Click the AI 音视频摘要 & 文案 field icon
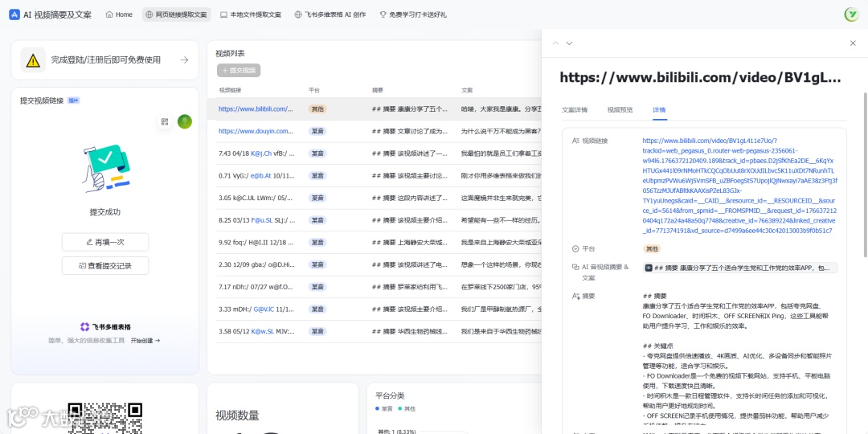The height and width of the screenshot is (434, 868). tap(575, 267)
